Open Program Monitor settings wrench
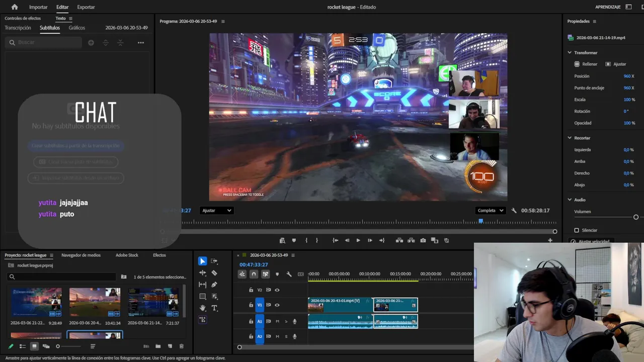This screenshot has width=644, height=362. [514, 211]
